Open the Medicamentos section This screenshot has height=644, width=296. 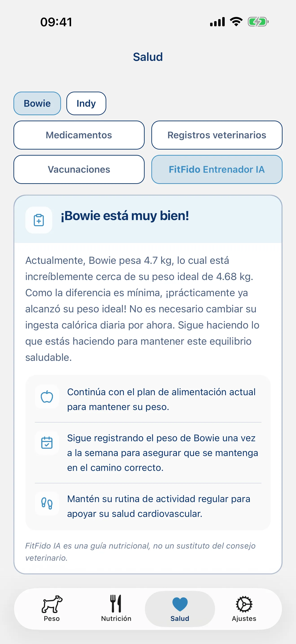click(79, 135)
